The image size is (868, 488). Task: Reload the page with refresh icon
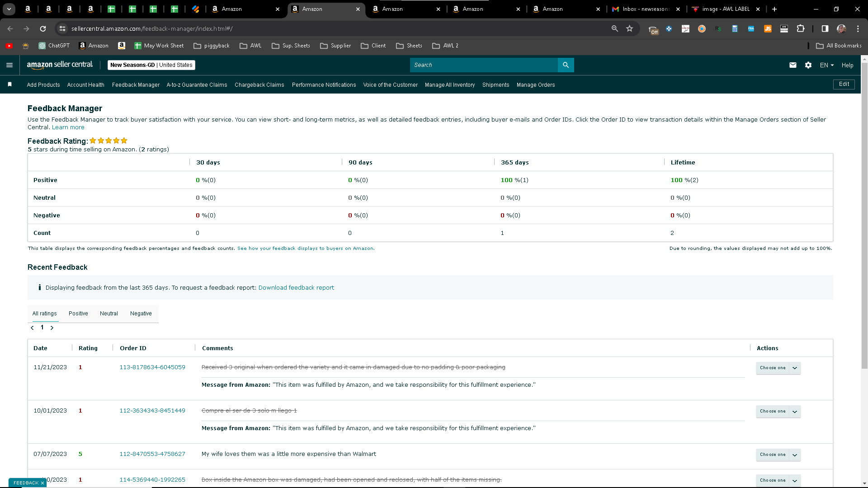click(x=43, y=28)
